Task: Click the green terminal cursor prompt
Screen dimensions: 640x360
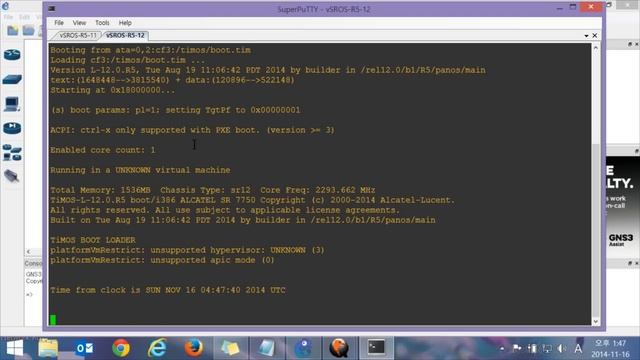Action: [x=53, y=320]
